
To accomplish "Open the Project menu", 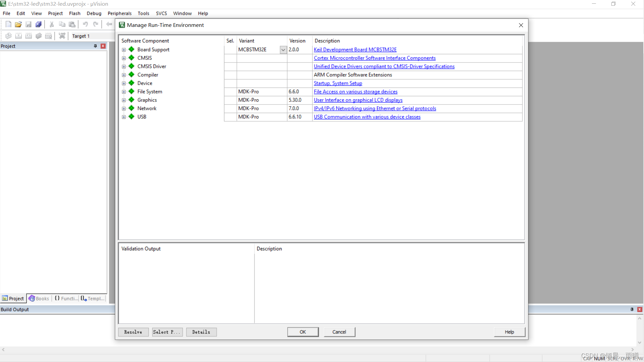I will [55, 13].
